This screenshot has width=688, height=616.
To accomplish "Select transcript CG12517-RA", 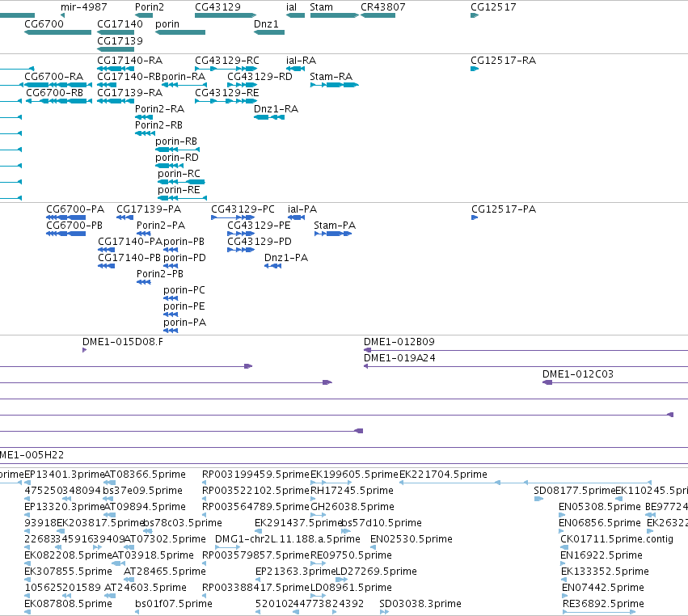I will click(x=503, y=60).
